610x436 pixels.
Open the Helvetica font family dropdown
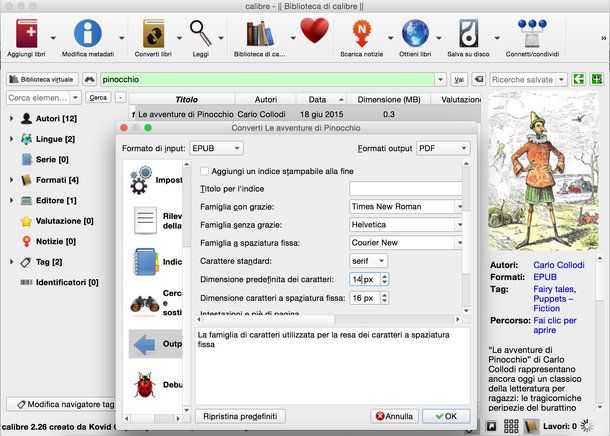[406, 224]
